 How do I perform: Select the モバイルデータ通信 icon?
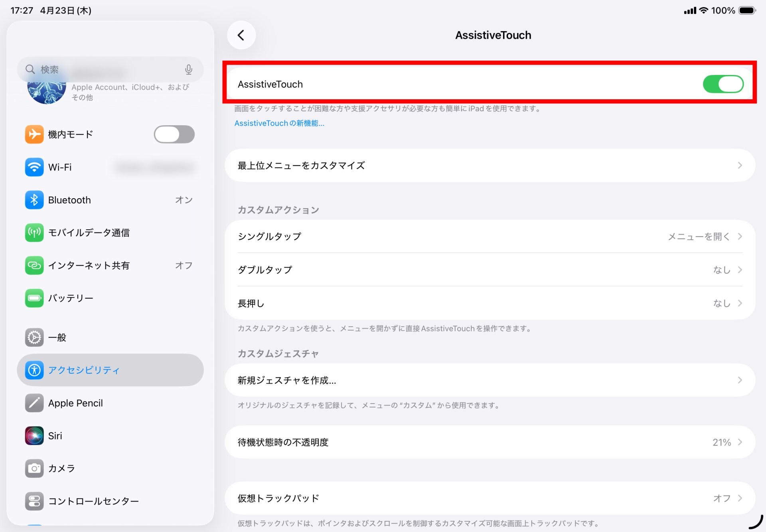tap(34, 233)
